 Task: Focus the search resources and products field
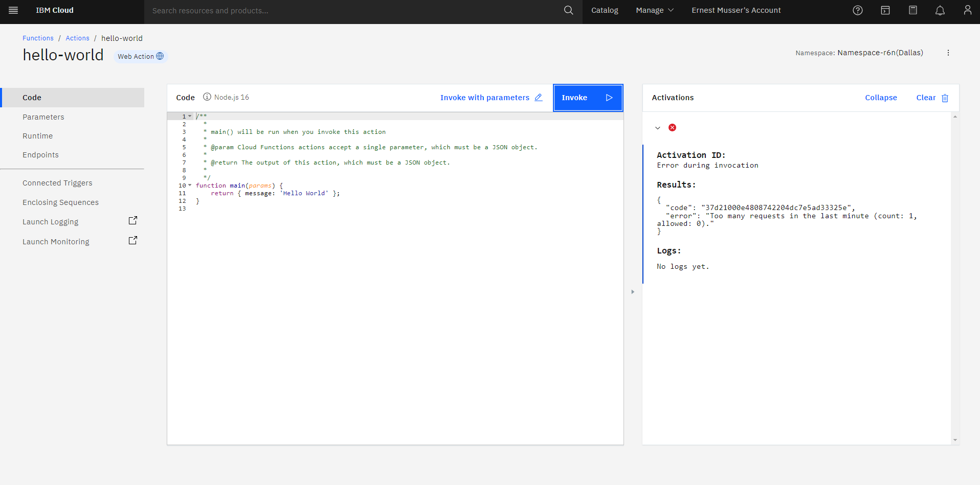pos(353,11)
